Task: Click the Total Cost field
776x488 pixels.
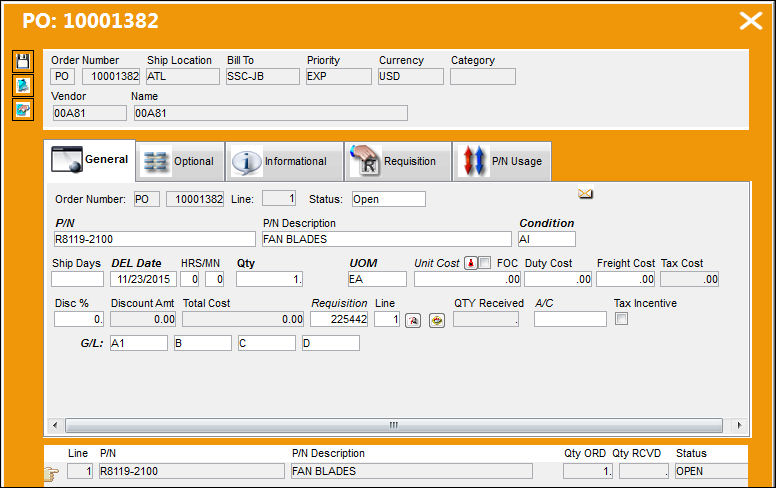Action: tap(243, 319)
